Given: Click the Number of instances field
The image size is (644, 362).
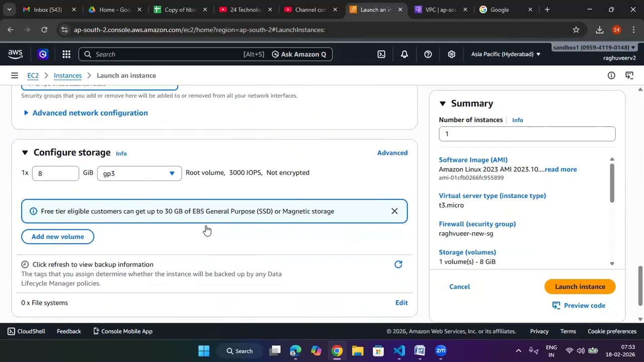Looking at the screenshot, I should (527, 134).
